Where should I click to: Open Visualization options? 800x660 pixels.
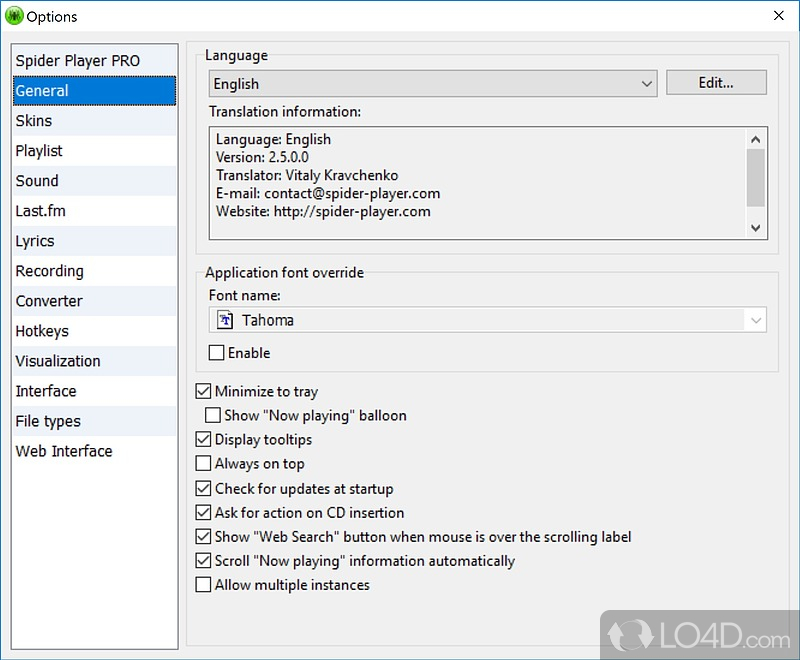(94, 362)
